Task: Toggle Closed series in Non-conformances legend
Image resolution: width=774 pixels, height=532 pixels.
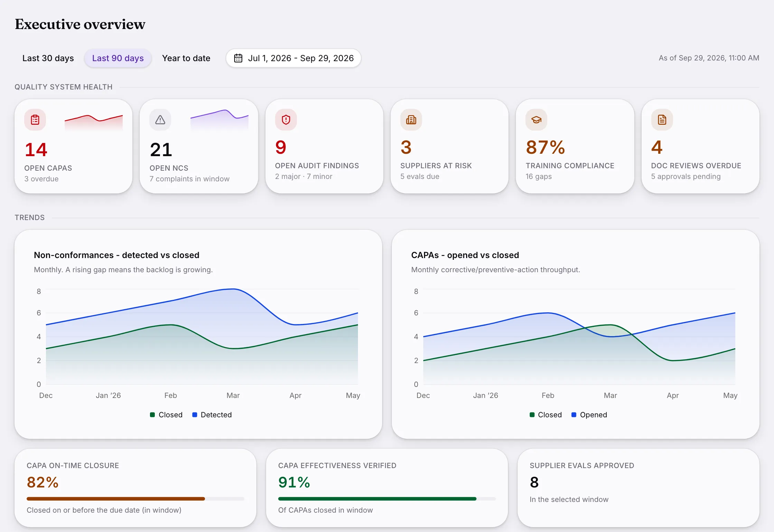Action: (x=166, y=415)
